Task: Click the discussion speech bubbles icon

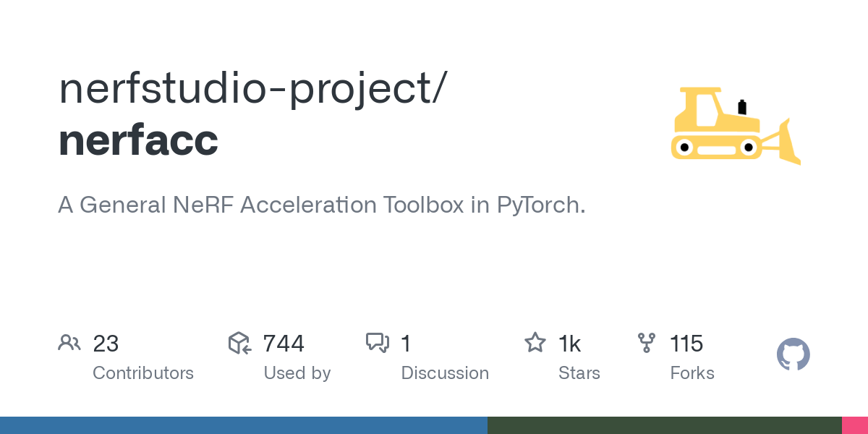Action: pyautogui.click(x=378, y=343)
